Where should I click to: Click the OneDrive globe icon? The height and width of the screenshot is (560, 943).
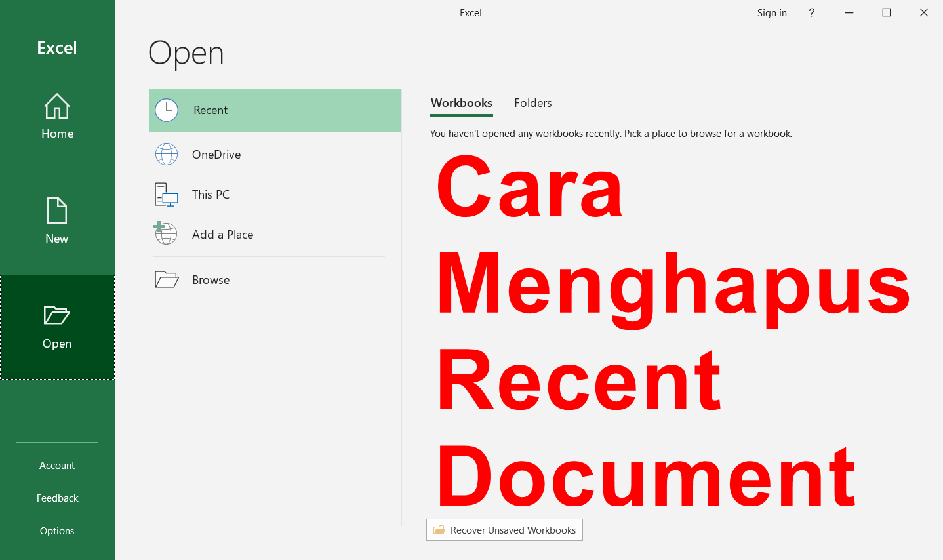(x=167, y=154)
